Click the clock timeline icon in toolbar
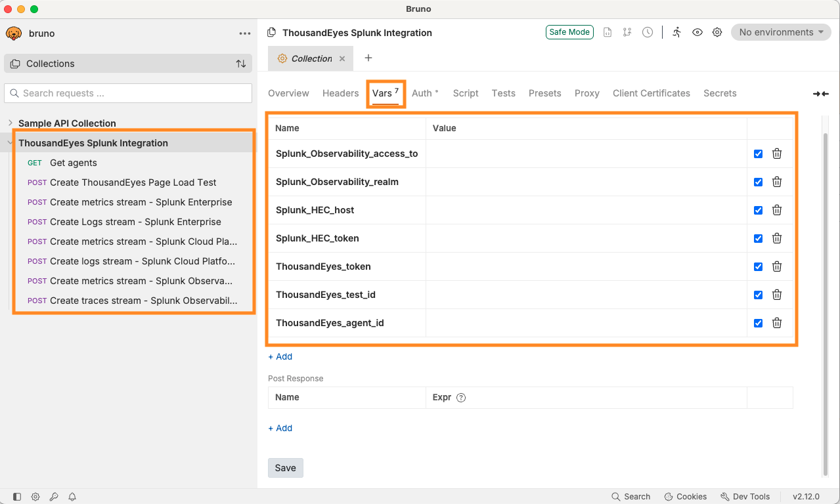 coord(648,32)
